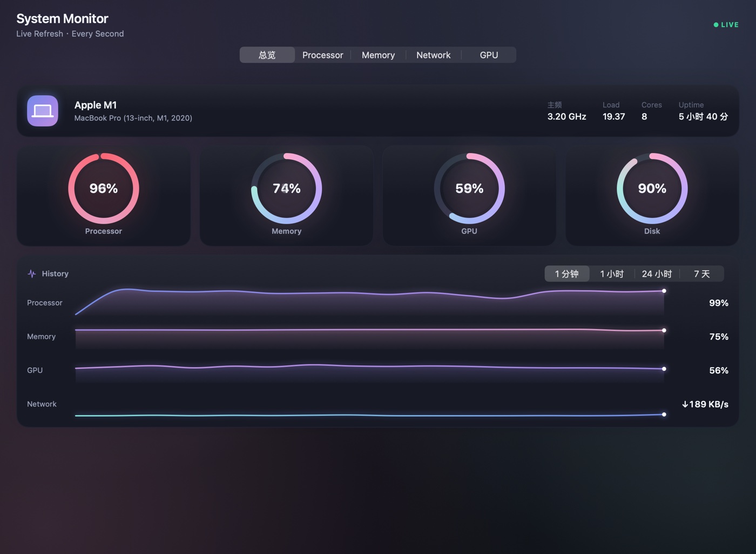
Task: Click the GPU chart endpoint marker
Action: 664,369
